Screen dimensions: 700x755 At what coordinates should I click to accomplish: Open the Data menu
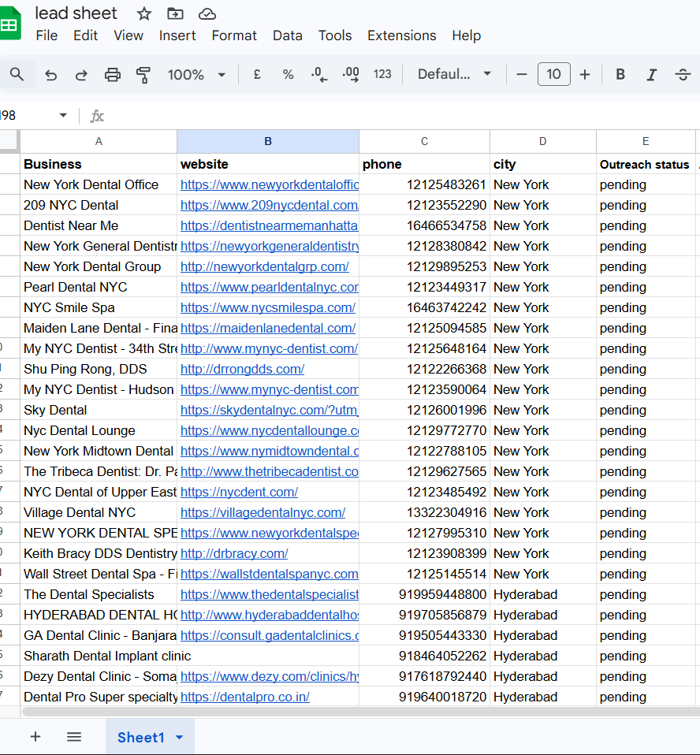pyautogui.click(x=287, y=35)
